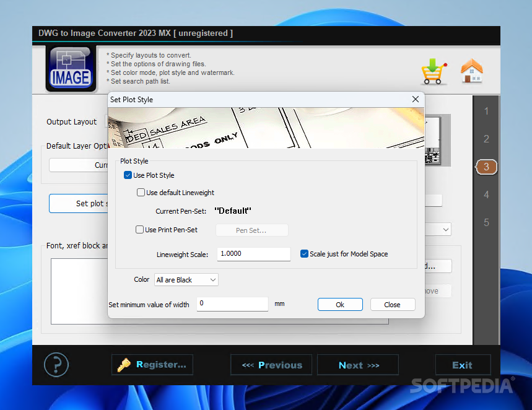Screen dimensions: 532x410
Task: Open the home page house icon
Action: 471,71
